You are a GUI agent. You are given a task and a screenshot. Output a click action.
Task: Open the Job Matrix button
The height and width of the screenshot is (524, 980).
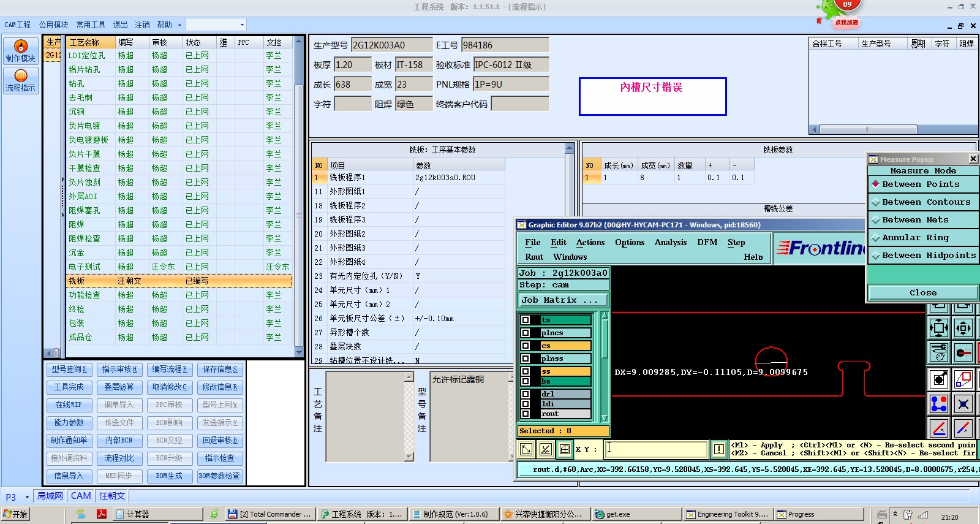click(x=562, y=300)
